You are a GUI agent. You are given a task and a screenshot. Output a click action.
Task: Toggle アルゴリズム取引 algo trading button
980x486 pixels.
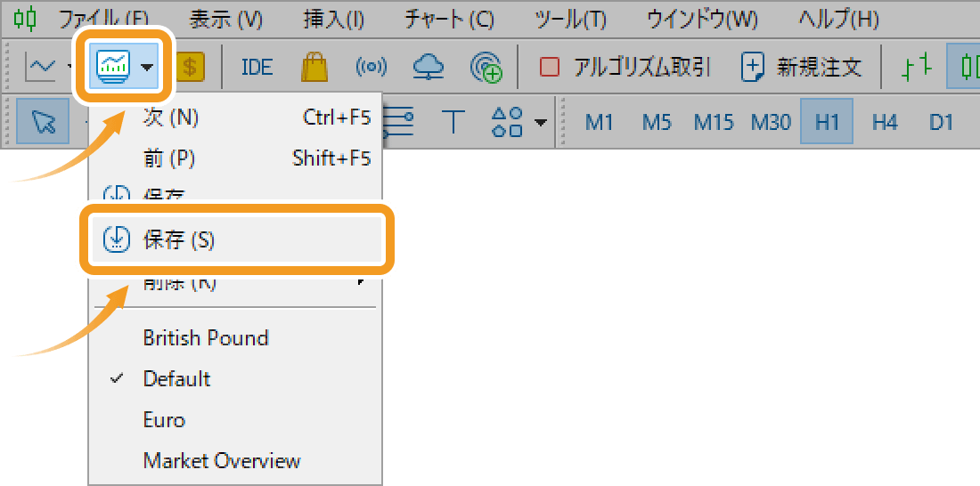point(625,67)
